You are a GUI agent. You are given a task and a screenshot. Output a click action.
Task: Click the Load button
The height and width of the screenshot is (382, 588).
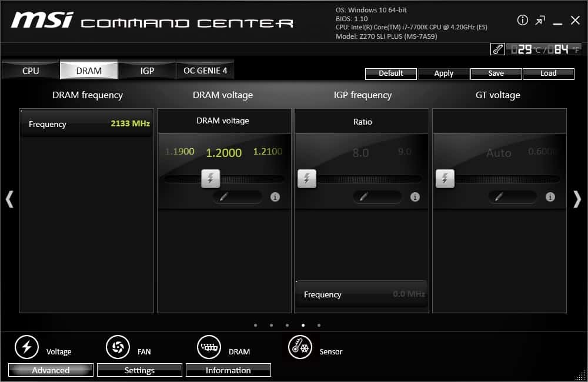click(x=548, y=73)
